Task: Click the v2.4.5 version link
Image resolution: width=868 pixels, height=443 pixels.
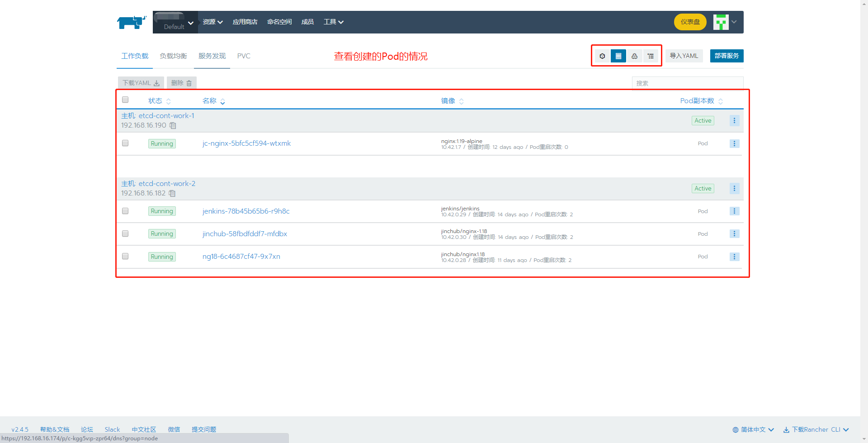Action: (20, 430)
